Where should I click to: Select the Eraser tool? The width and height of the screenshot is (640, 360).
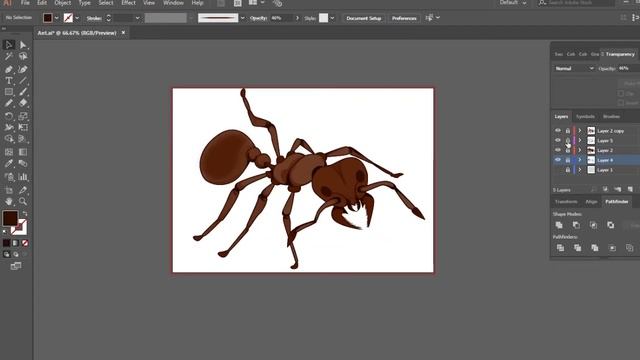coord(23,103)
